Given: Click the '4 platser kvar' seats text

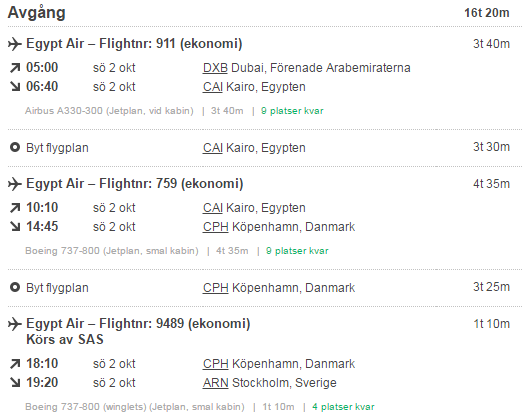Looking at the screenshot, I should click(343, 407).
